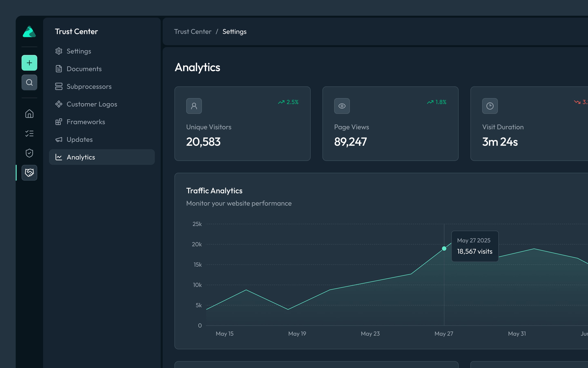The image size is (588, 368).
Task: Click the document icon beside Documents
Action: coord(59,69)
